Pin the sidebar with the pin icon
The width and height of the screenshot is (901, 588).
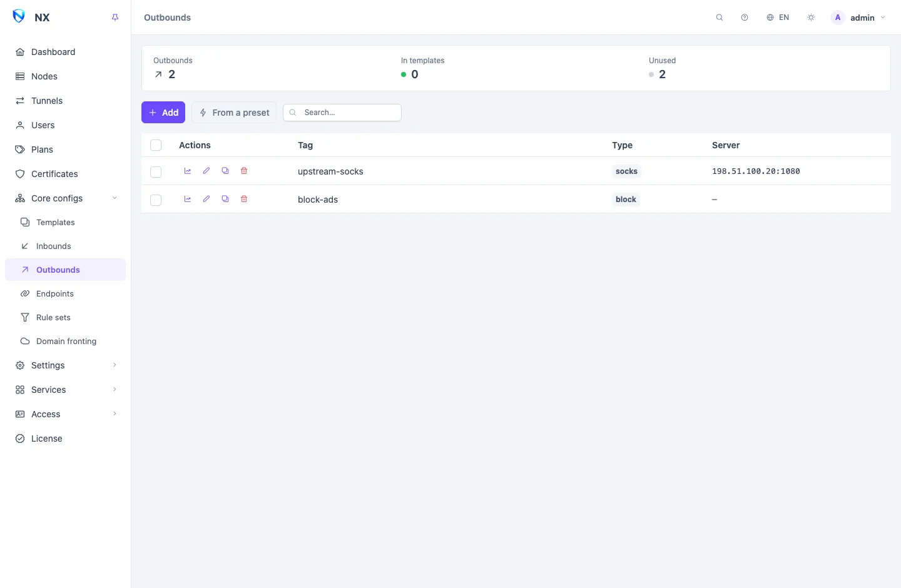coord(115,18)
